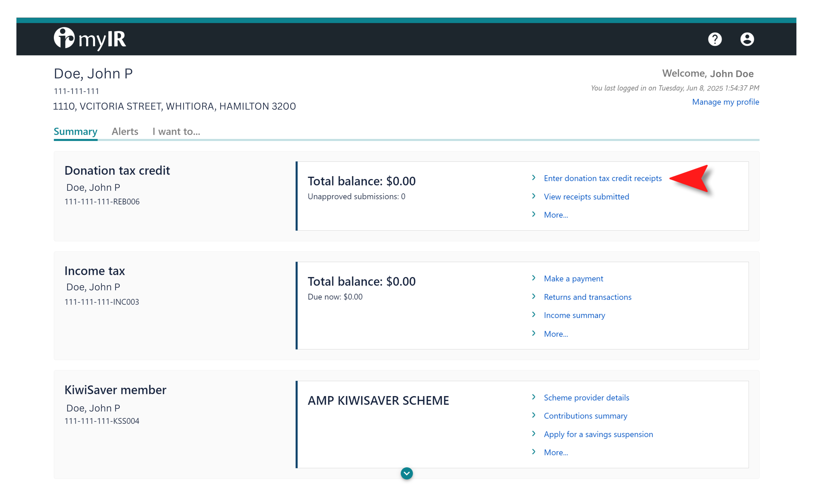This screenshot has height=504, width=813.
Task: Click chevron beside Scheme provider details
Action: click(533, 397)
